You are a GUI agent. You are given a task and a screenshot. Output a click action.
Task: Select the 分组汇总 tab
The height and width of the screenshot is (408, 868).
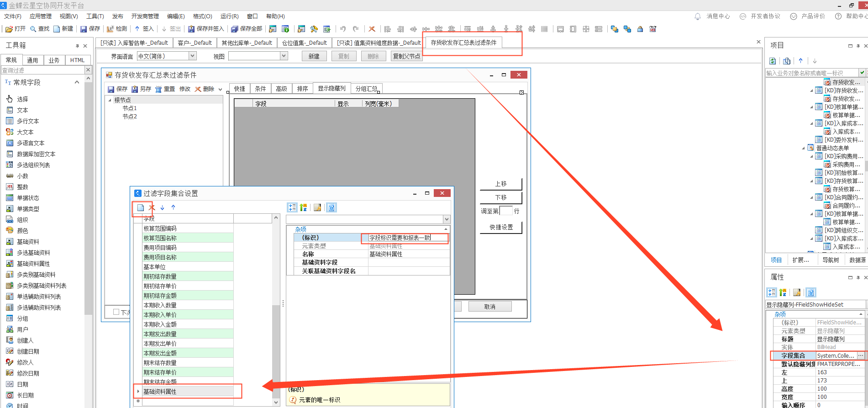[366, 89]
